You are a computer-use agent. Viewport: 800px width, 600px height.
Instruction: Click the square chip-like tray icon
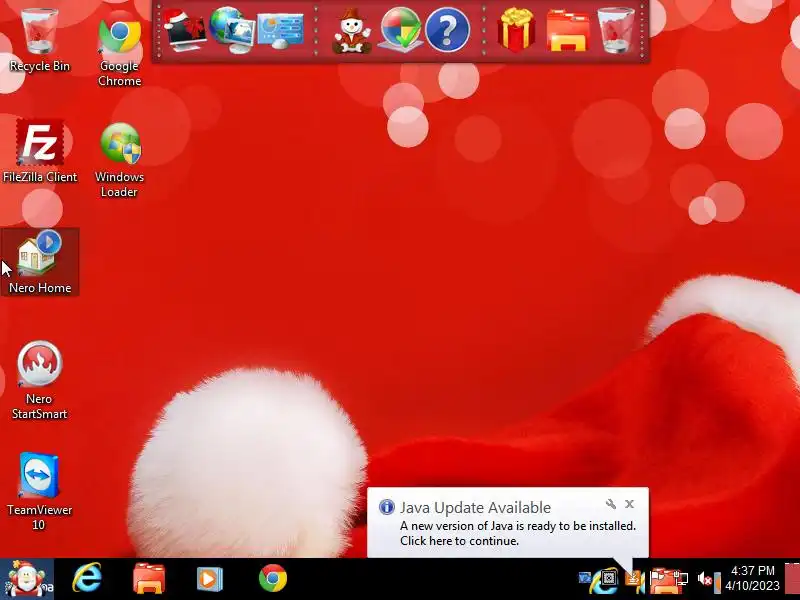coord(609,578)
